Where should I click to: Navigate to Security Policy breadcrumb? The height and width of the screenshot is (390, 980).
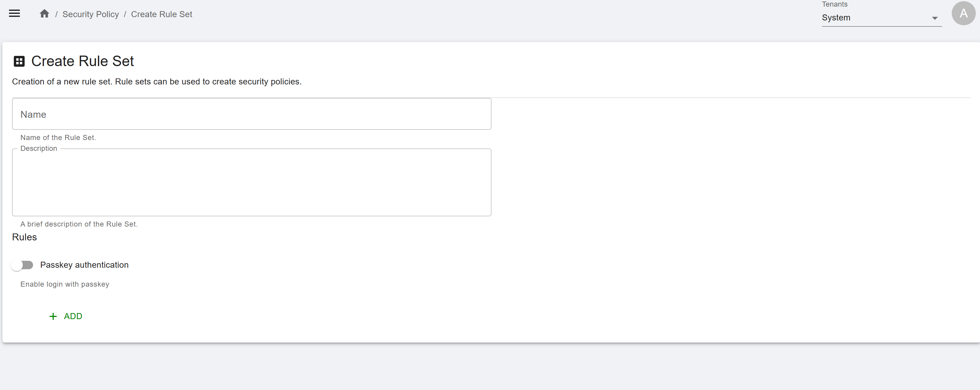click(x=90, y=14)
